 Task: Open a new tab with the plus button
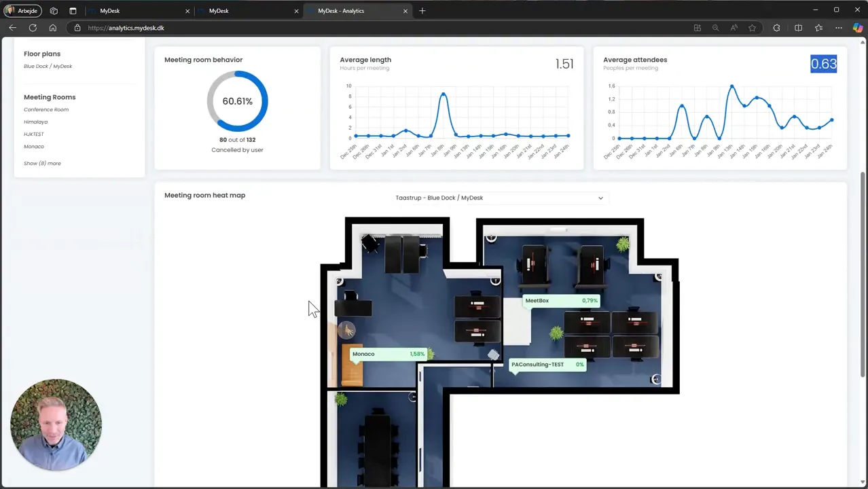click(x=422, y=11)
